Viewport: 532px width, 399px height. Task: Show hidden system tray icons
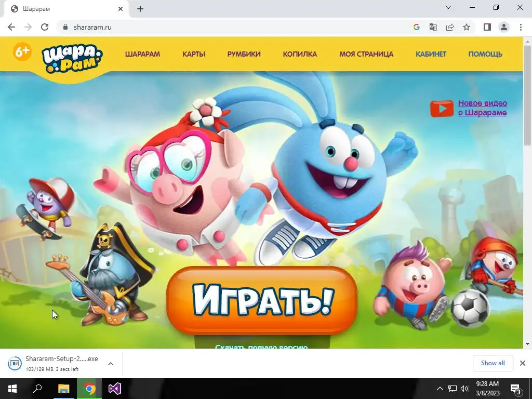coord(440,389)
